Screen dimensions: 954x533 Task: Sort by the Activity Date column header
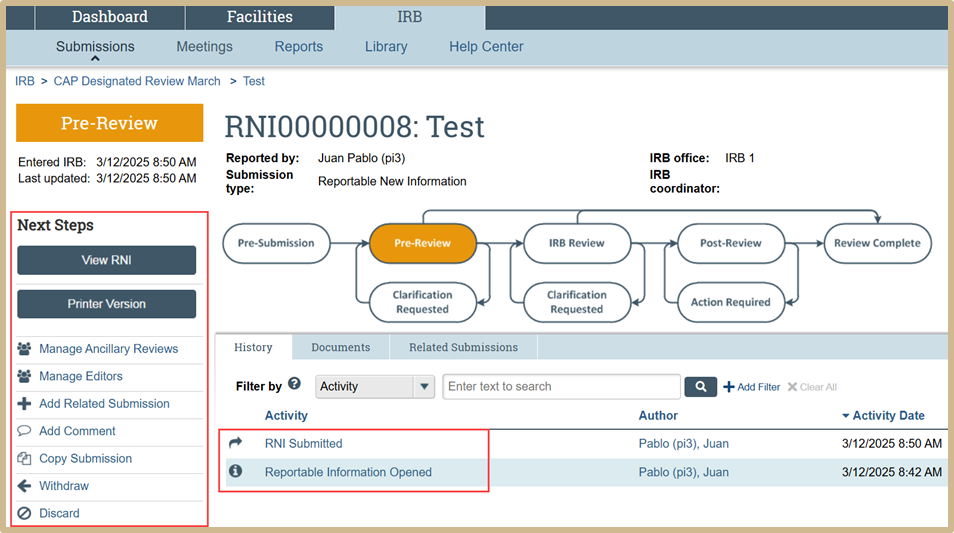(887, 416)
